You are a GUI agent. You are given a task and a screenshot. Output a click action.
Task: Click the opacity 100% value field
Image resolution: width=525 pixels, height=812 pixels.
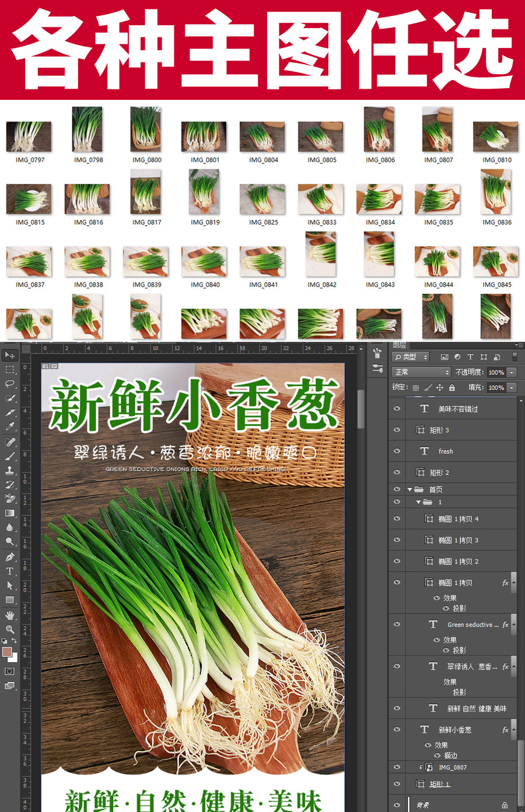point(496,372)
